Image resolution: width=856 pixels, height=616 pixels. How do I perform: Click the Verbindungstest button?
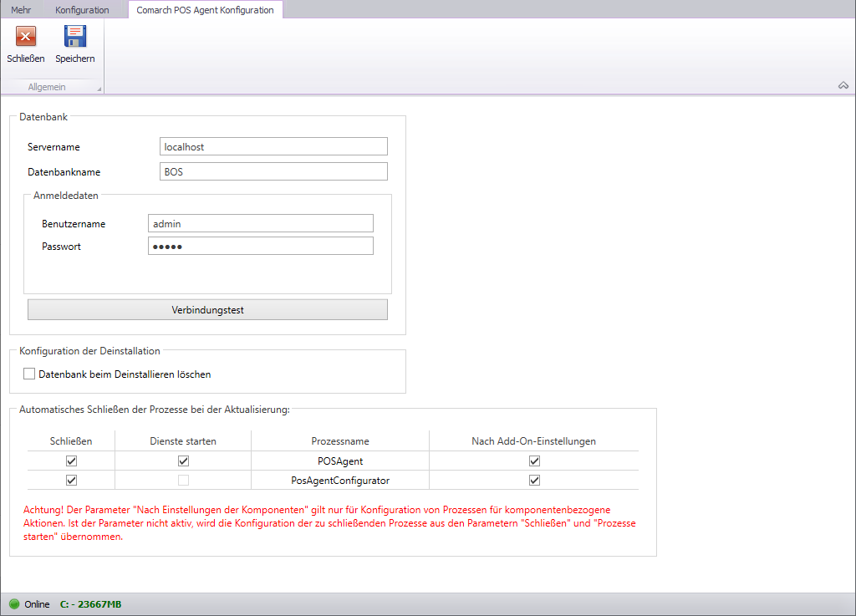(207, 310)
